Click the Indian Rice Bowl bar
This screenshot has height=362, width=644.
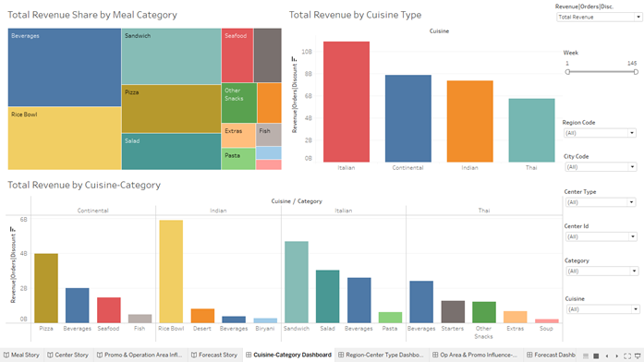[171, 271]
